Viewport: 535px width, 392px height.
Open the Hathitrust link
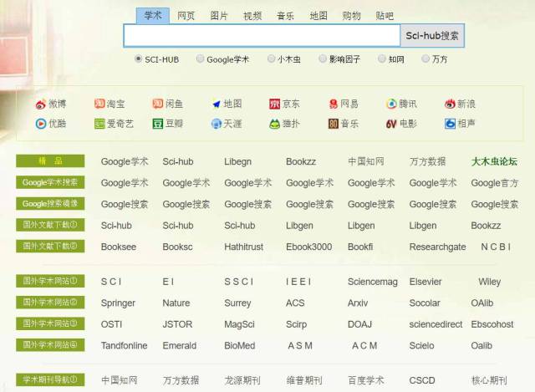tap(243, 247)
